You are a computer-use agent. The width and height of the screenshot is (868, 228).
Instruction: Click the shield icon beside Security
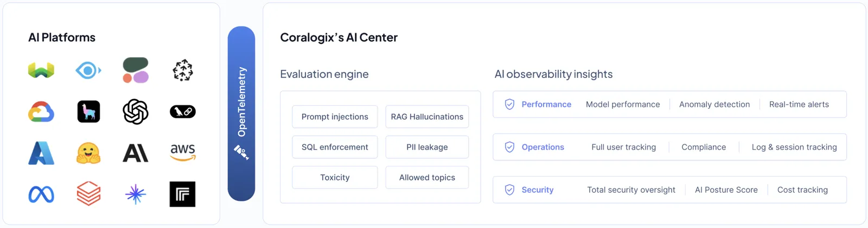(509, 190)
